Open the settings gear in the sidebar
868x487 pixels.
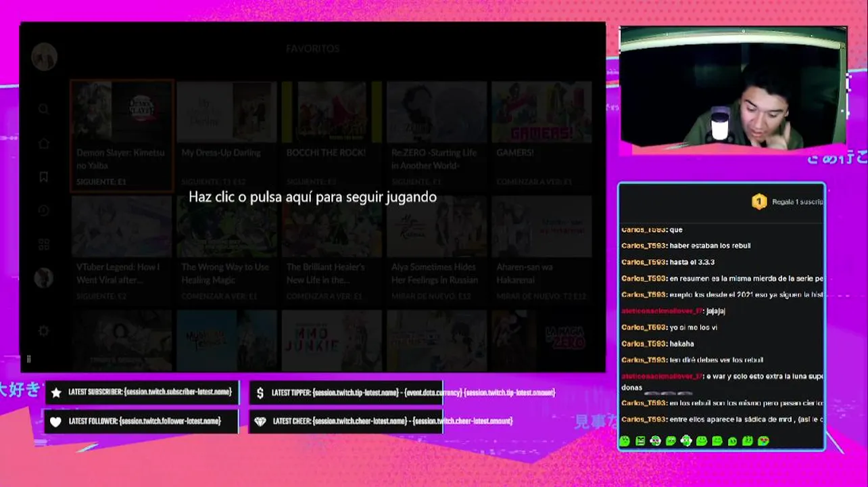(x=44, y=331)
